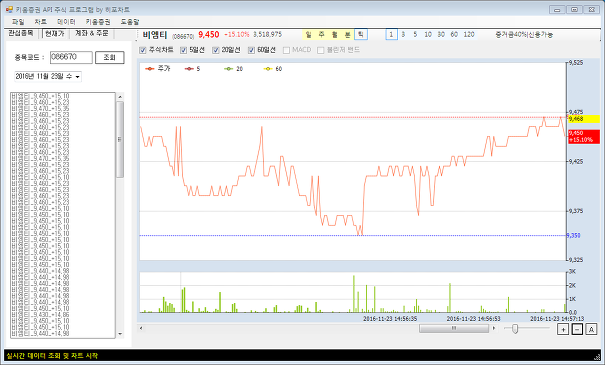Screen dimensions: 605x365
Task: Switch to the 현재가 tab
Action: (54, 34)
